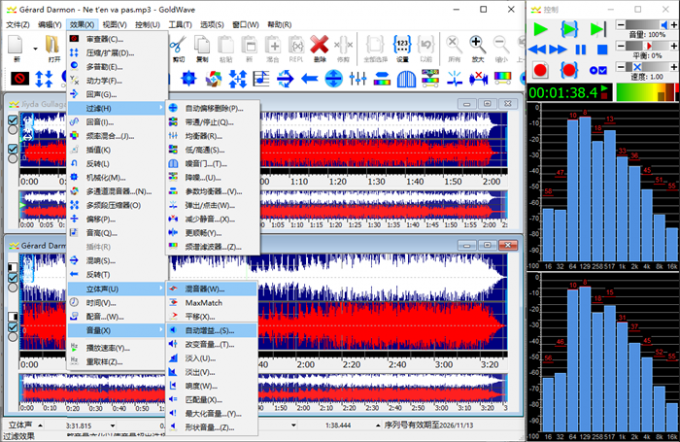This screenshot has width=680, height=442.
Task: Select left channel radio button in Jiyda window
Action: point(13,129)
